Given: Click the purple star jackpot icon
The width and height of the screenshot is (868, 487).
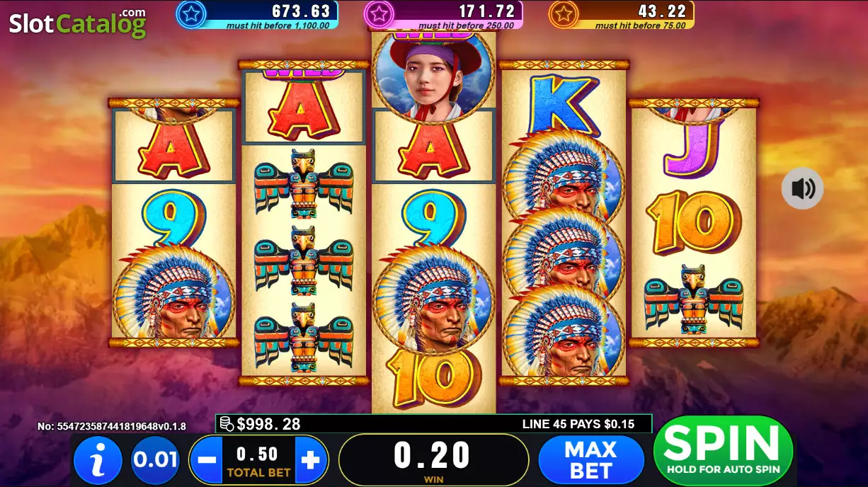Looking at the screenshot, I should click(x=379, y=14).
